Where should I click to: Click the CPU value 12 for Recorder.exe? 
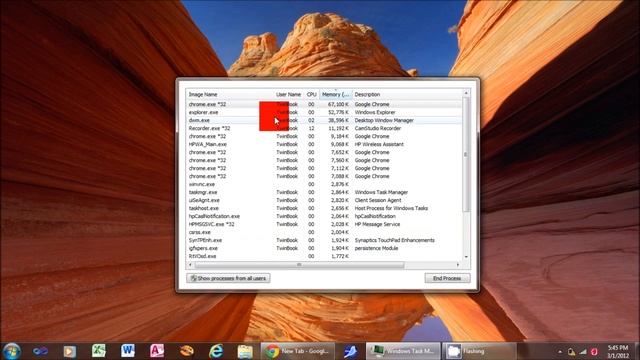311,128
